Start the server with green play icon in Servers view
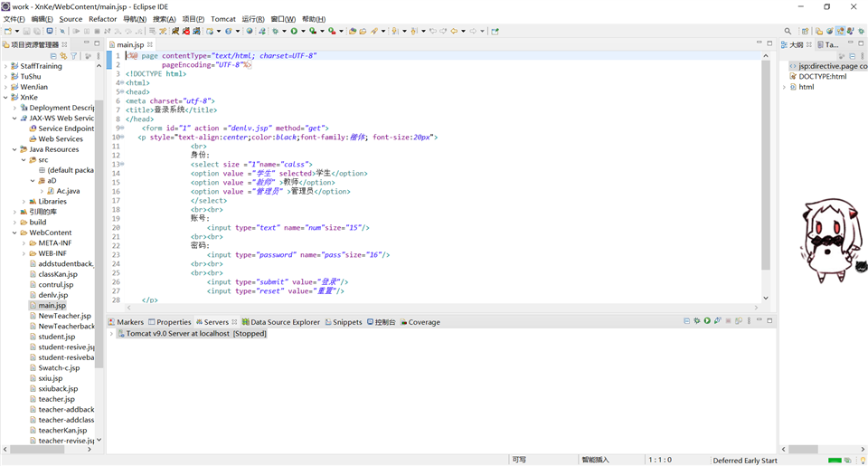This screenshot has height=466, width=868. click(707, 321)
